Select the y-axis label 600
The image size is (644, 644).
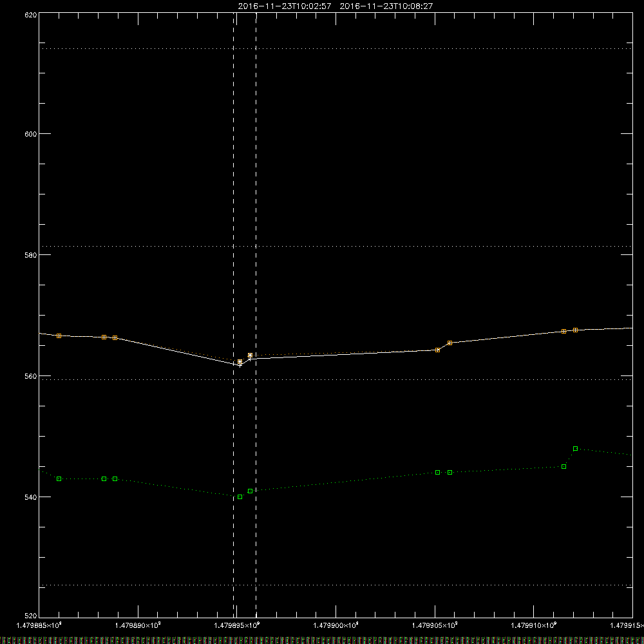pos(31,134)
